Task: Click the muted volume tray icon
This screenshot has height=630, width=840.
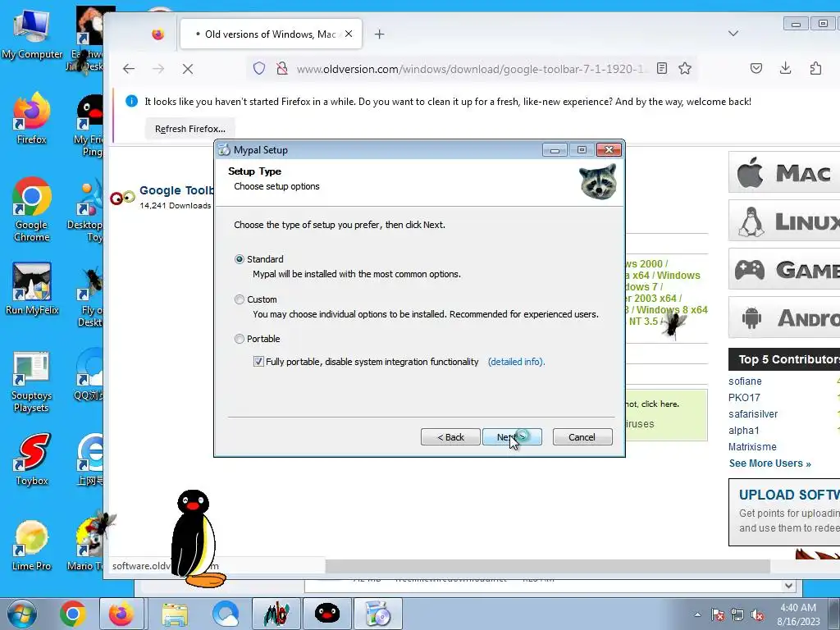Action: 757,615
